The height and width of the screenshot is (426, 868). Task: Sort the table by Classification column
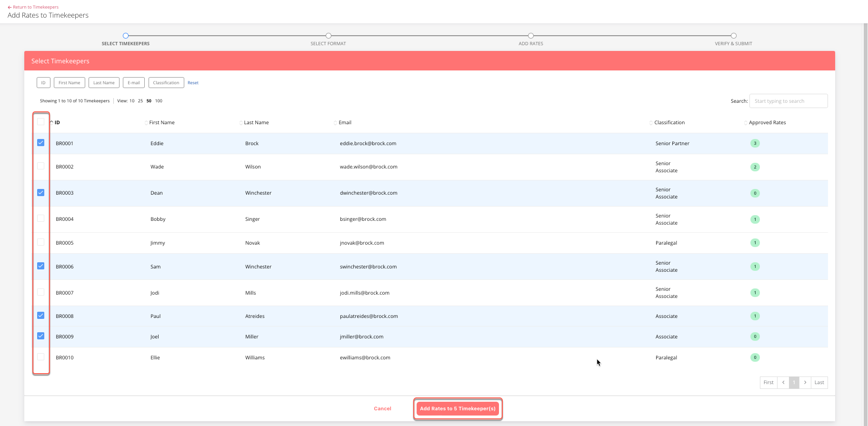coord(669,123)
